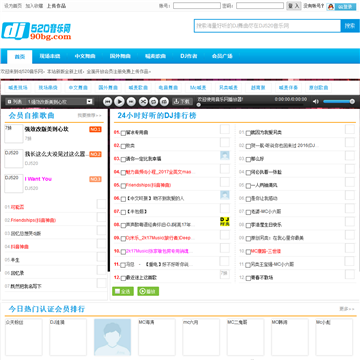Viewport: 360px width, 360px height.
Task: Open Mc喊麦 category button
Action: (198, 88)
